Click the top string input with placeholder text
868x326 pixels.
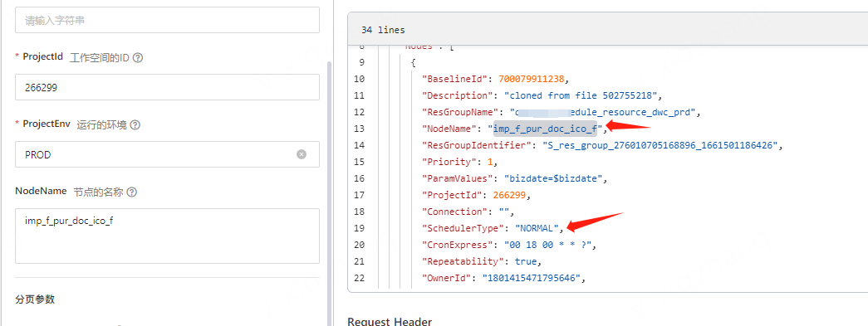tap(167, 21)
